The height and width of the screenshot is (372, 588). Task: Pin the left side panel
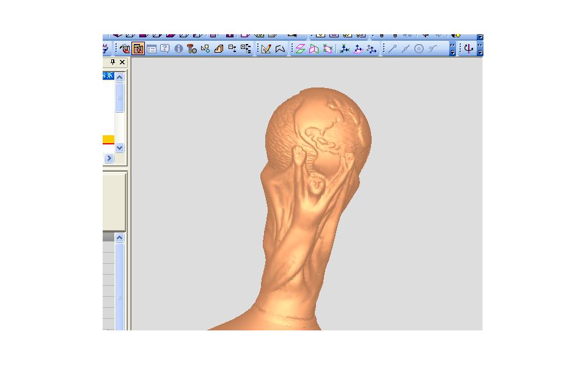pyautogui.click(x=112, y=62)
